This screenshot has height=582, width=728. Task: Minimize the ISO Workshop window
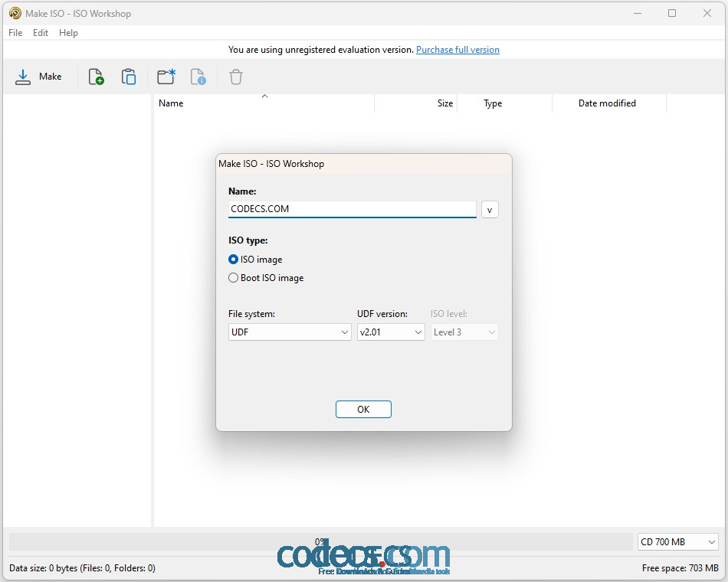(638, 13)
